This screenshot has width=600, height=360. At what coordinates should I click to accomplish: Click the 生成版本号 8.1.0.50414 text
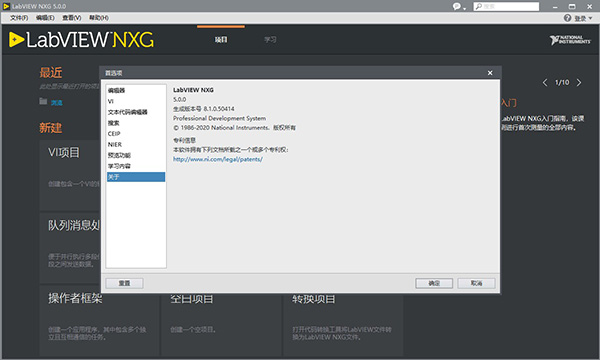click(x=204, y=109)
